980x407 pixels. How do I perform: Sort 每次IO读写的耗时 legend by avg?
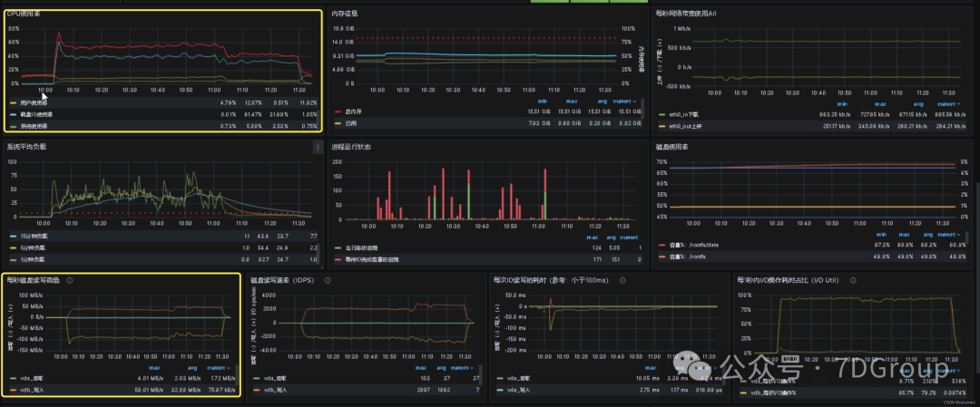[x=678, y=368]
